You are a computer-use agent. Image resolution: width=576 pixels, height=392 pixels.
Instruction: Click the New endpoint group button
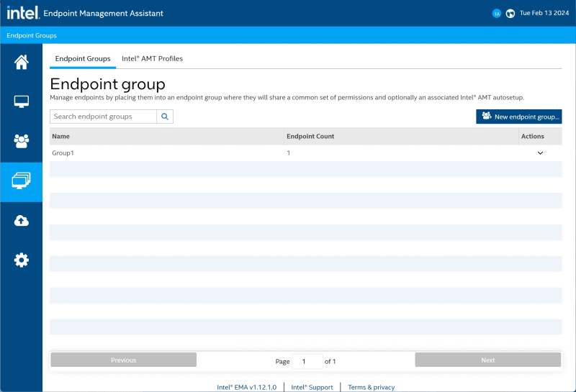[518, 117]
